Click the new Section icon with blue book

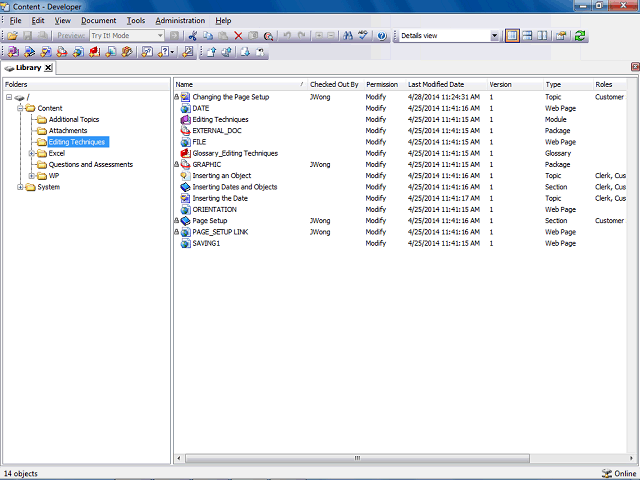coord(30,52)
